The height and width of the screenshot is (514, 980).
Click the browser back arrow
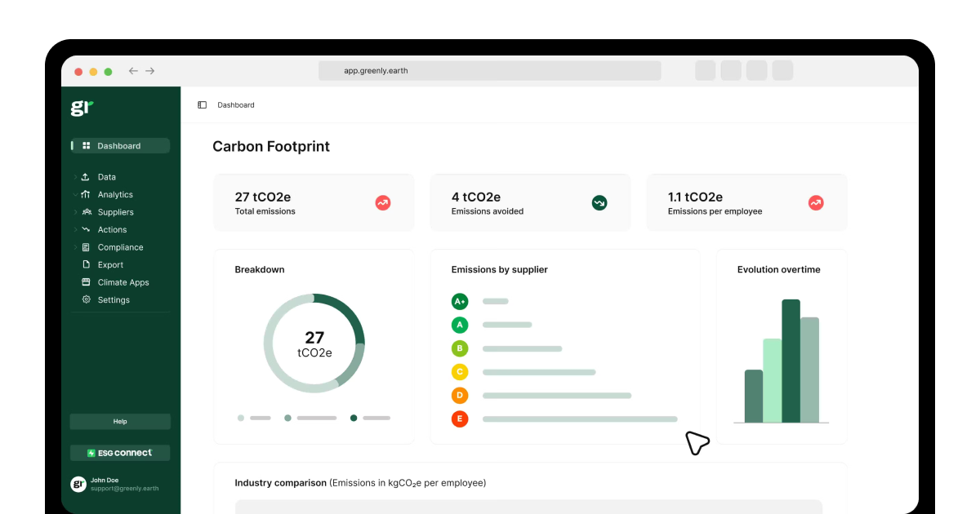pyautogui.click(x=133, y=71)
